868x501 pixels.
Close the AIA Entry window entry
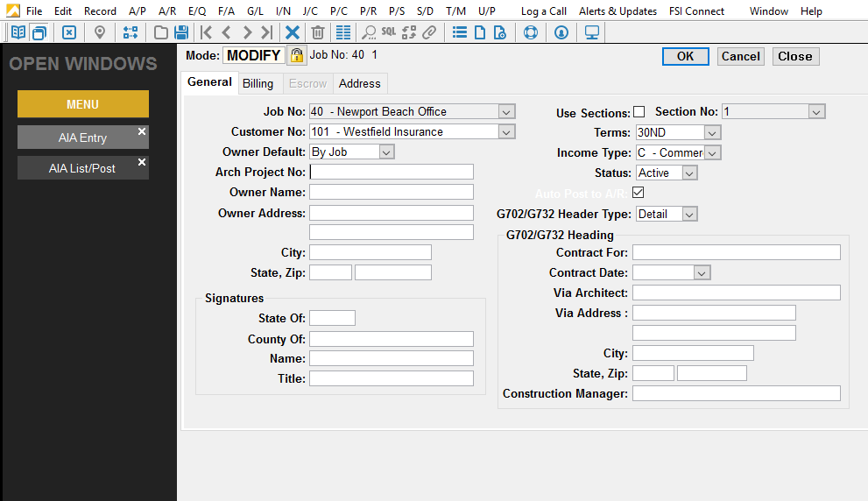click(142, 131)
